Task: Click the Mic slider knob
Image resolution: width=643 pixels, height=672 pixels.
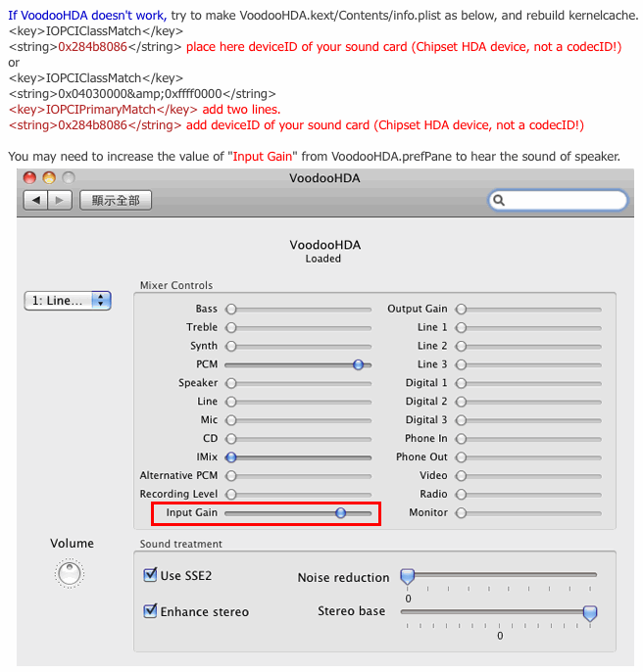Action: (x=231, y=420)
